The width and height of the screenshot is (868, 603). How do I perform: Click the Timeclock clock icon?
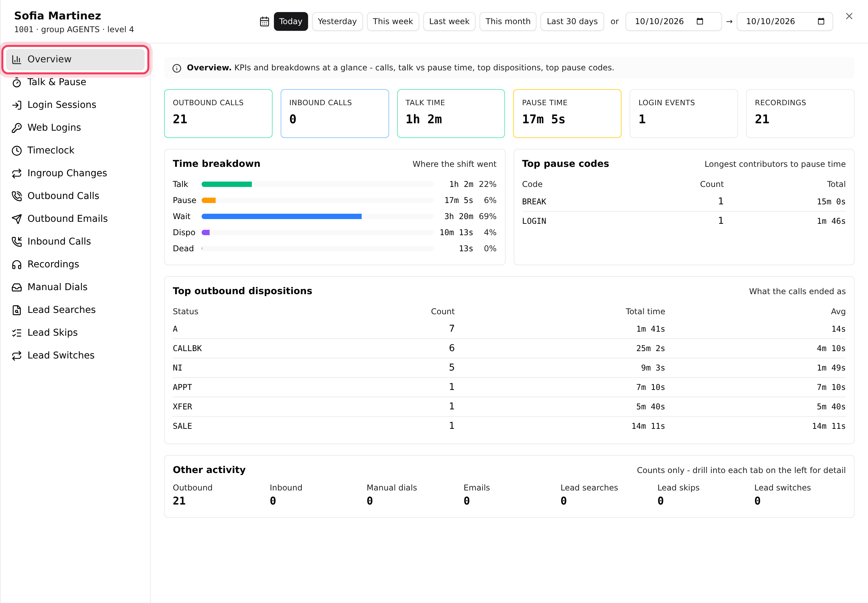coord(17,150)
